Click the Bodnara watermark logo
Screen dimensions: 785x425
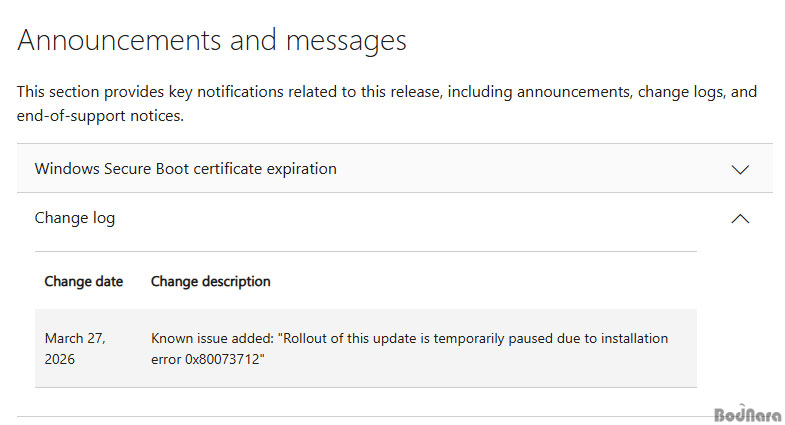(745, 413)
